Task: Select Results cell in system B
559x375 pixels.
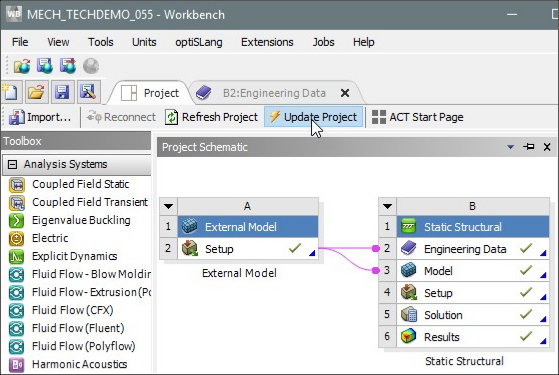Action: point(473,337)
